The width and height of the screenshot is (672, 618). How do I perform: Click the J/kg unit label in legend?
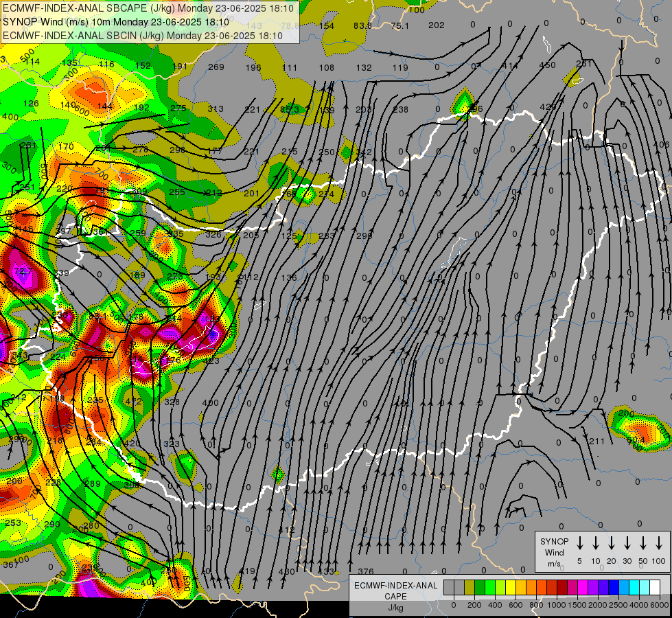pos(395,608)
